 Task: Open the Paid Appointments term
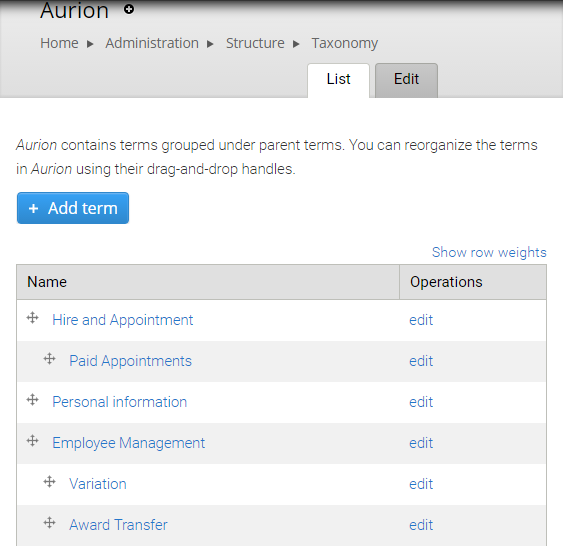point(130,361)
